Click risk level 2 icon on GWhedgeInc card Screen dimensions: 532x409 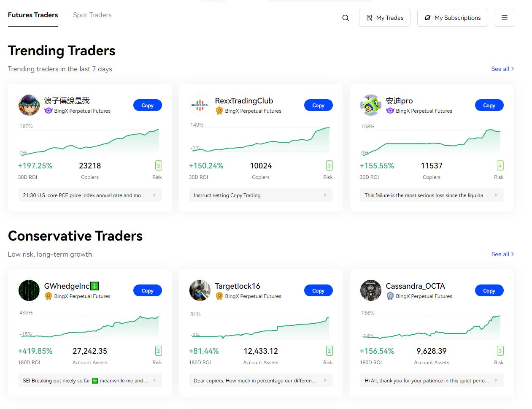[159, 351]
